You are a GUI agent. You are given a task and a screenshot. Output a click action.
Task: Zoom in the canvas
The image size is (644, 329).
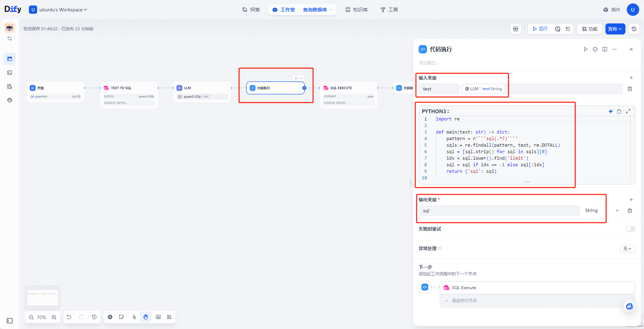coord(54,317)
